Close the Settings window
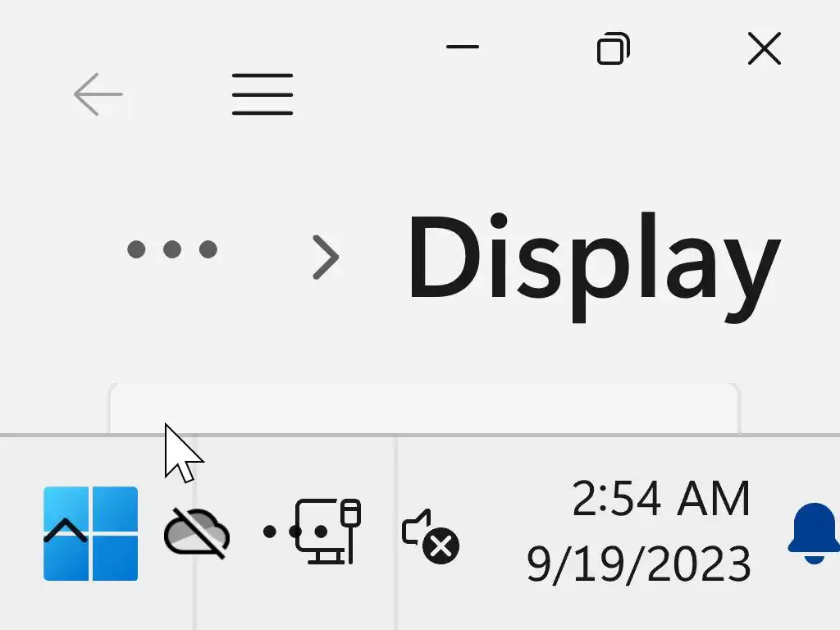 pyautogui.click(x=765, y=48)
